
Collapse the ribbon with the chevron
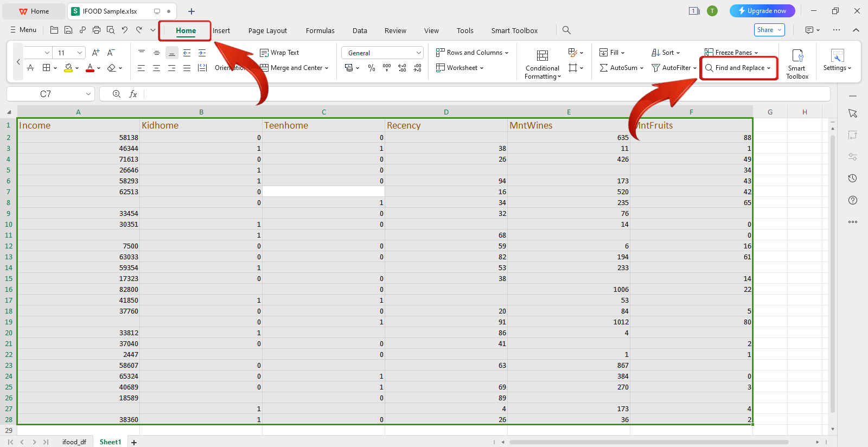click(856, 30)
